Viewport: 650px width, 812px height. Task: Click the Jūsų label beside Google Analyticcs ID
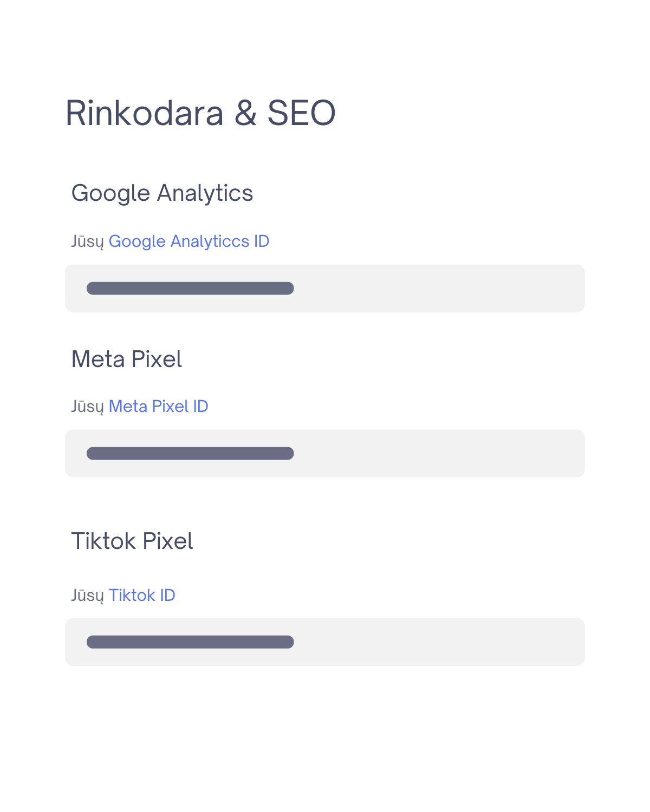87,241
